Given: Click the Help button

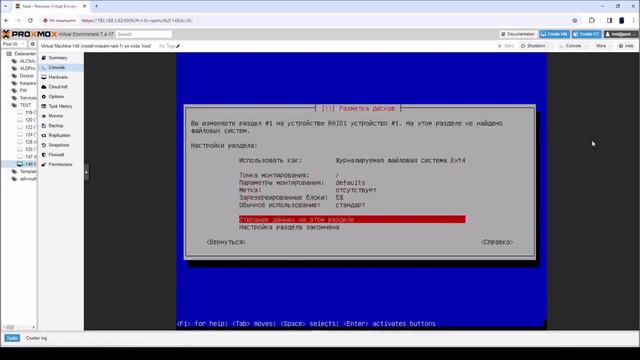Looking at the screenshot, I should tap(627, 46).
